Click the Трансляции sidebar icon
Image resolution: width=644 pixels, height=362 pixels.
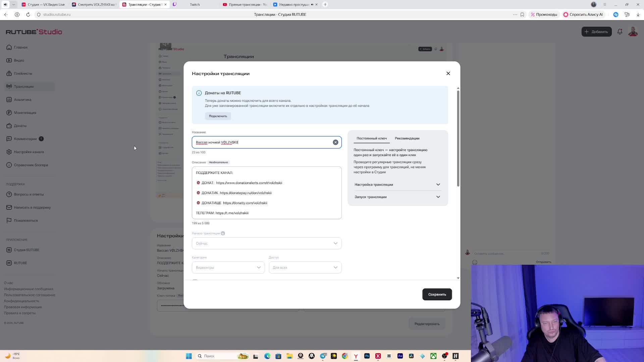click(x=9, y=86)
